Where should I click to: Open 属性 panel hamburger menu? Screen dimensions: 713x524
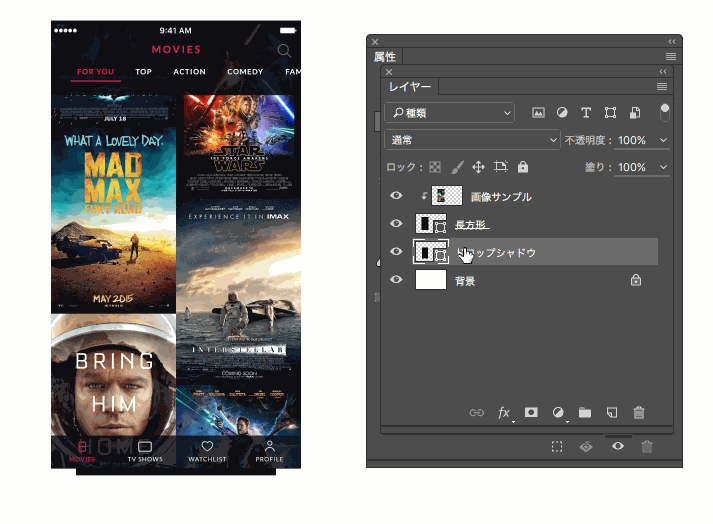671,56
